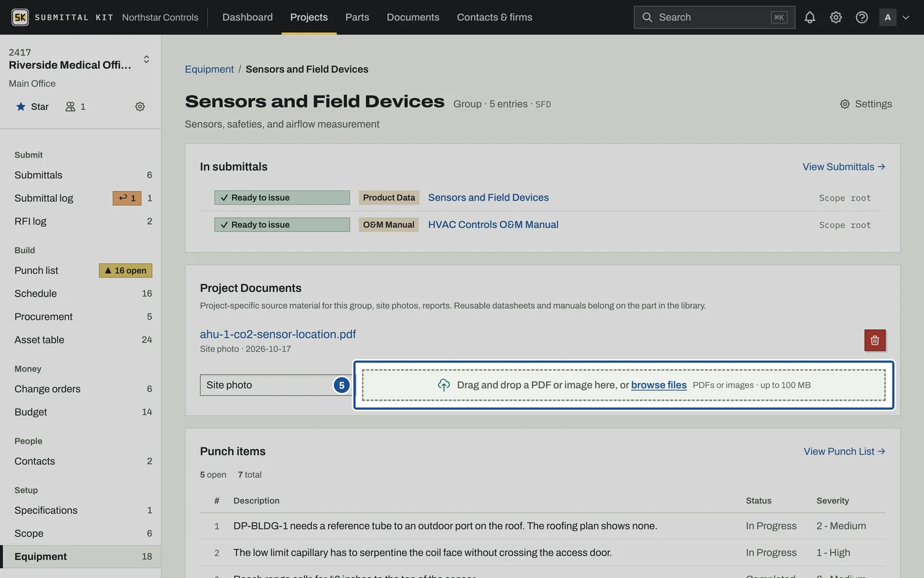The height and width of the screenshot is (578, 924).
Task: Open the Documents tab
Action: coord(413,17)
